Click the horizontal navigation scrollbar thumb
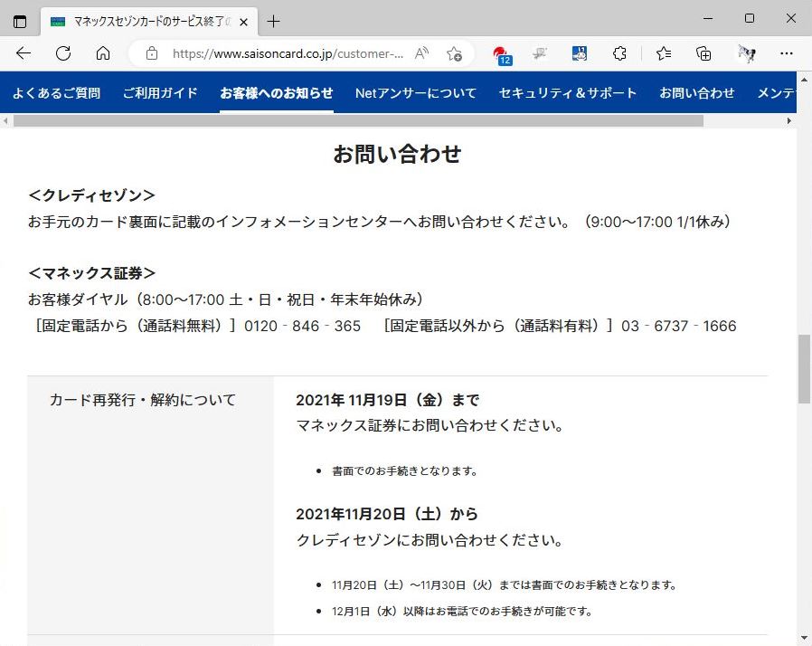 click(358, 120)
